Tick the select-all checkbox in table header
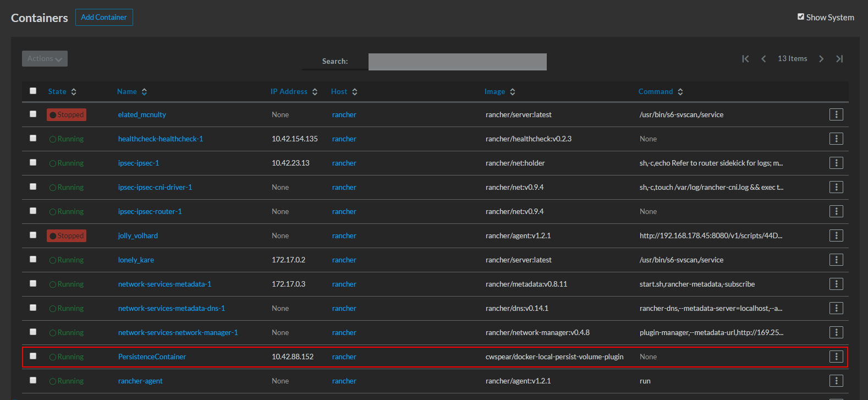The height and width of the screenshot is (400, 868). 33,91
